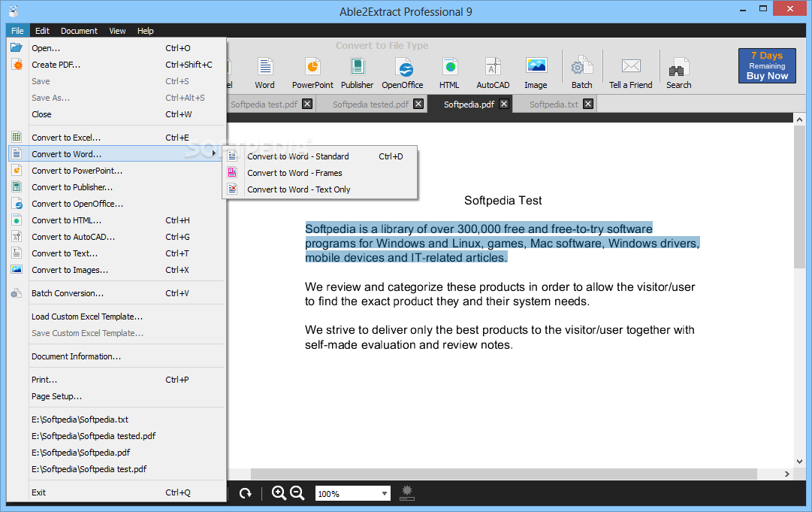Click the rotate page icon in bottom bar
This screenshot has width=812, height=512.
[246, 493]
